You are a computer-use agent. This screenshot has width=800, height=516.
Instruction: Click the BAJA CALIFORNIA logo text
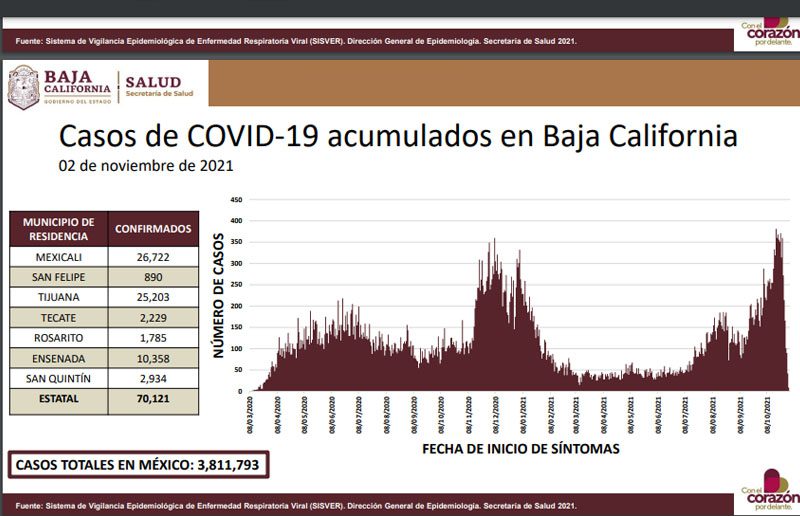tap(77, 86)
